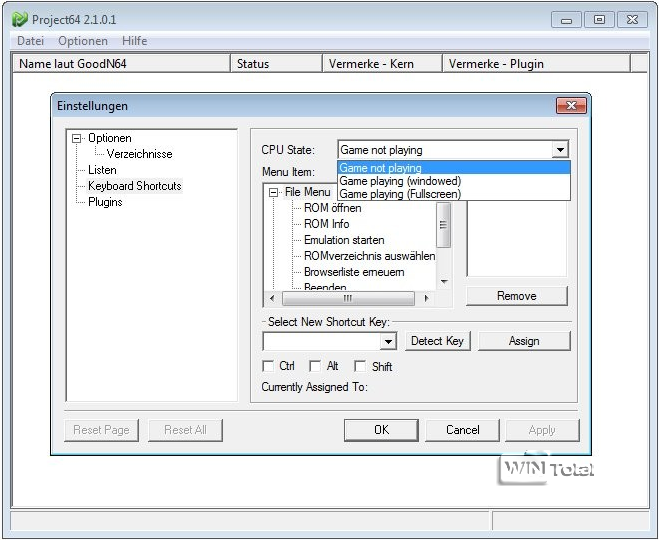The image size is (659, 540).
Task: Click the vertical scrollbar thumb of menu tree
Action: pyautogui.click(x=443, y=224)
